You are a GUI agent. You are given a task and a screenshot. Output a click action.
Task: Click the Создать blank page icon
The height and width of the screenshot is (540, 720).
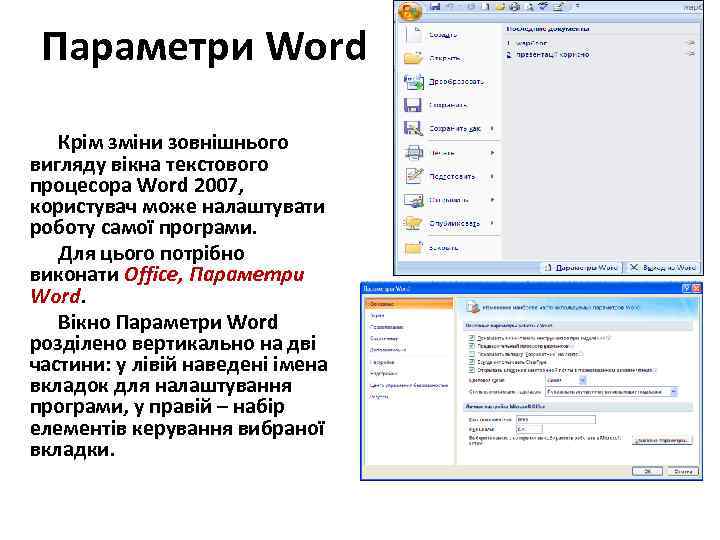click(414, 34)
